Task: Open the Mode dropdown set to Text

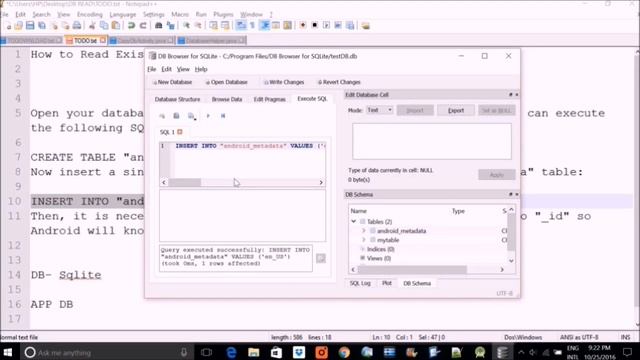Action: 380,110
